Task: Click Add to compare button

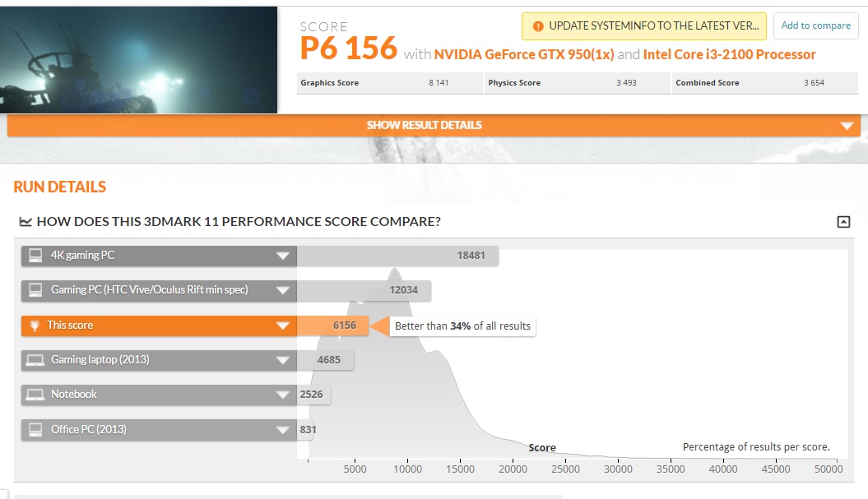Action: pyautogui.click(x=815, y=25)
